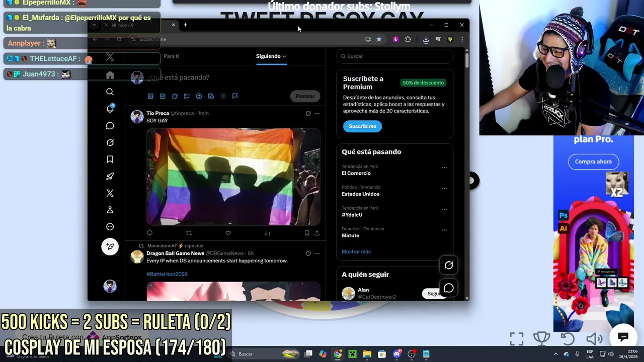Click the flag icon in the composer
The width and height of the screenshot is (644, 362).
(235, 96)
